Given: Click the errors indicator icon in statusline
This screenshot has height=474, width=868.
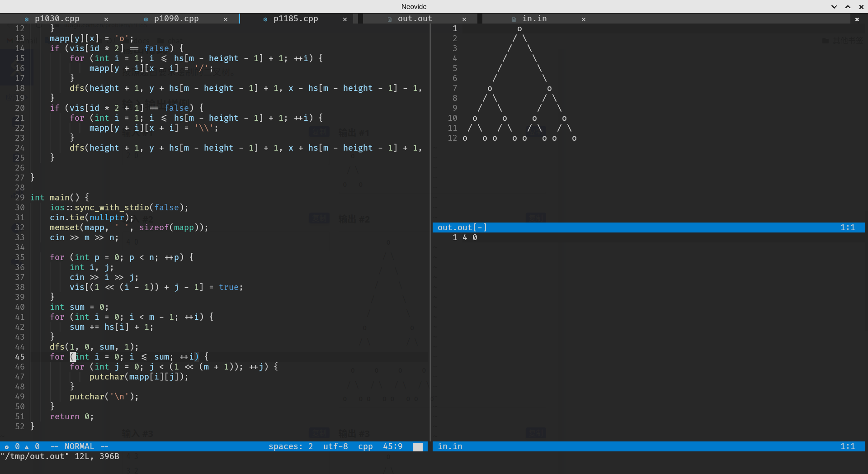Looking at the screenshot, I should 7,447.
